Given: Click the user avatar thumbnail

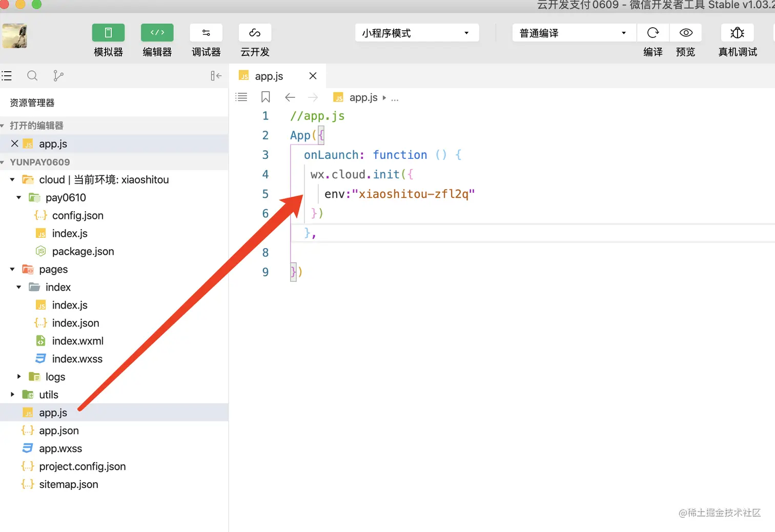Looking at the screenshot, I should click(x=14, y=36).
